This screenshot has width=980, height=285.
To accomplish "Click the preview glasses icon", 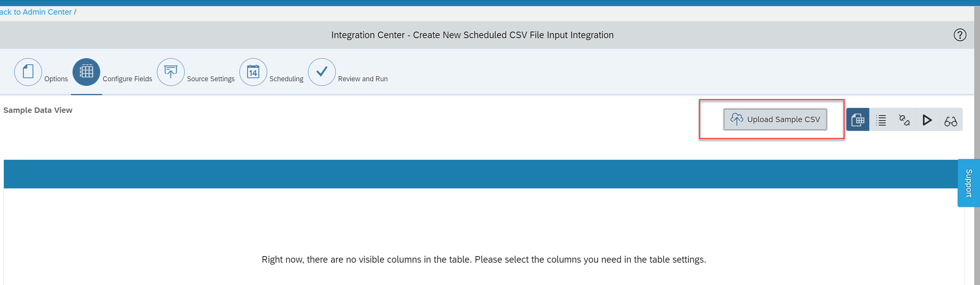I will [x=951, y=120].
